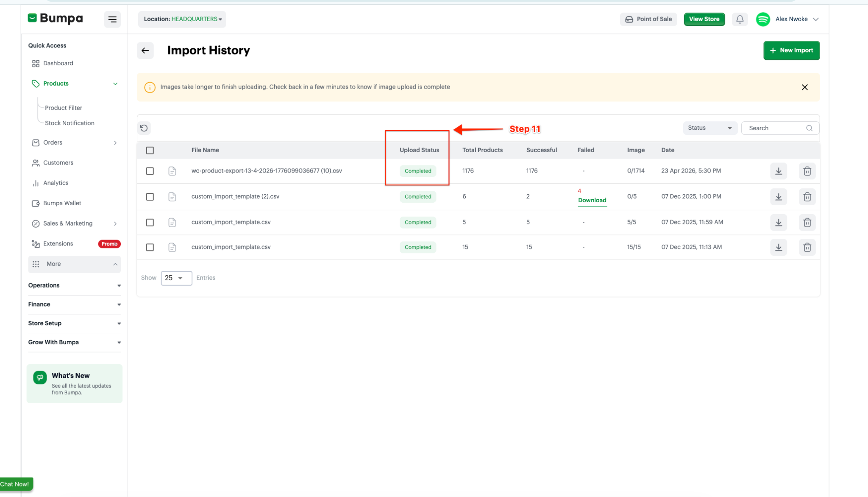Expand the Location HEADQUARTERS selector
Viewport: 868px width, 497px height.
coord(182,19)
